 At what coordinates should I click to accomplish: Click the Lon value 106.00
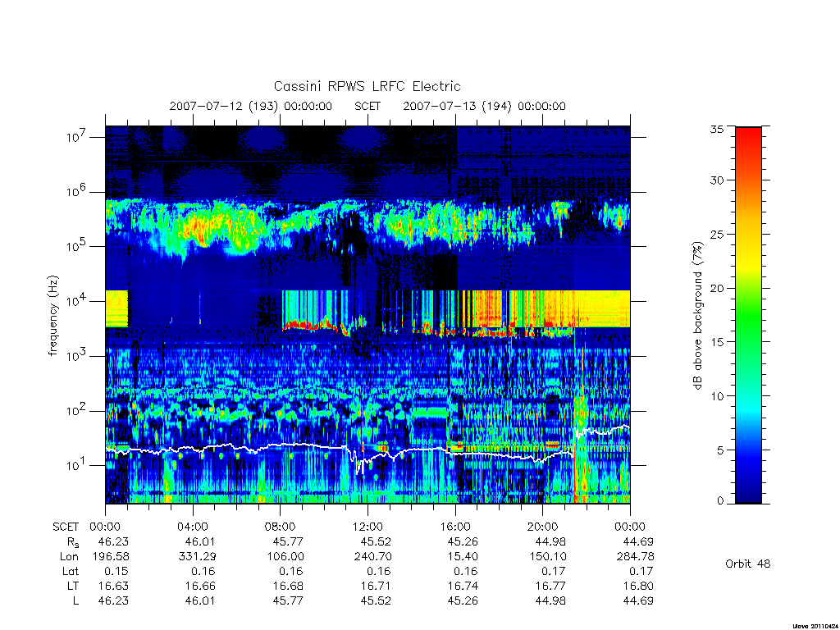pyautogui.click(x=285, y=557)
